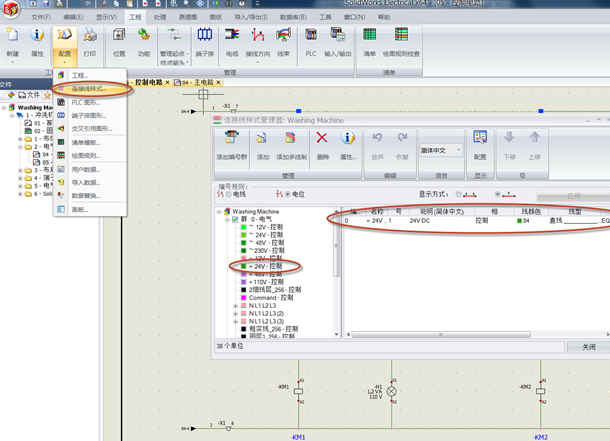The width and height of the screenshot is (610, 441).
Task: Select the Command - 控制 wire style
Action: click(x=271, y=298)
